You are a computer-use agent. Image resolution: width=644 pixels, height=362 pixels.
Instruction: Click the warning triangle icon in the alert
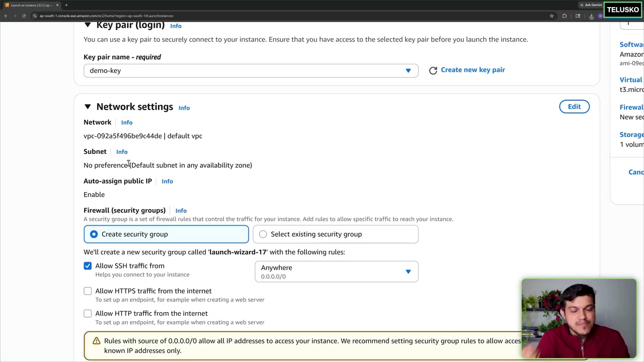[x=96, y=341]
